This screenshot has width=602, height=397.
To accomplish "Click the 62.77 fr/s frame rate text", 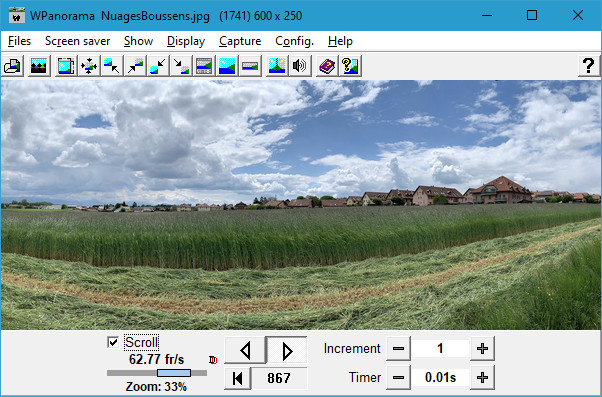I will pyautogui.click(x=157, y=359).
